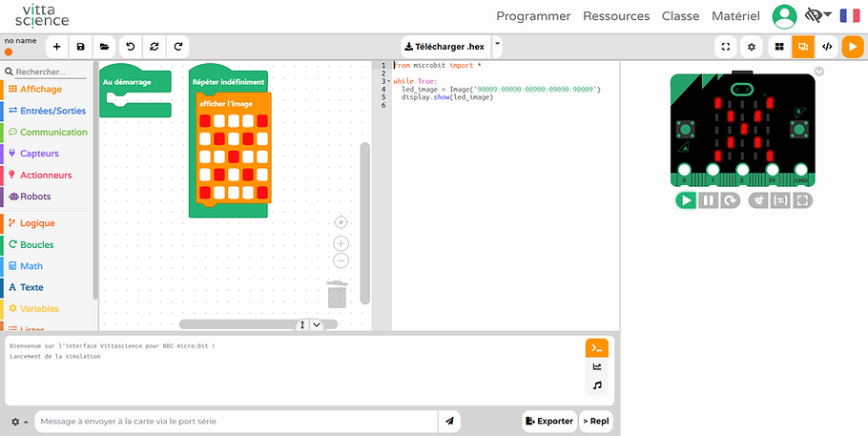The height and width of the screenshot is (436, 868).
Task: Open the music note tab icon
Action: click(x=597, y=385)
